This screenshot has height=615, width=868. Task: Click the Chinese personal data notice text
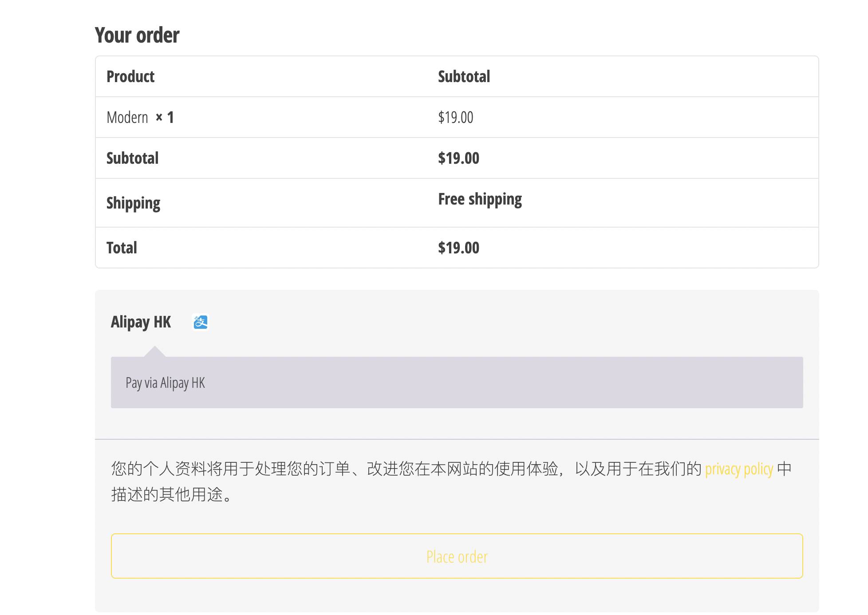(x=399, y=469)
